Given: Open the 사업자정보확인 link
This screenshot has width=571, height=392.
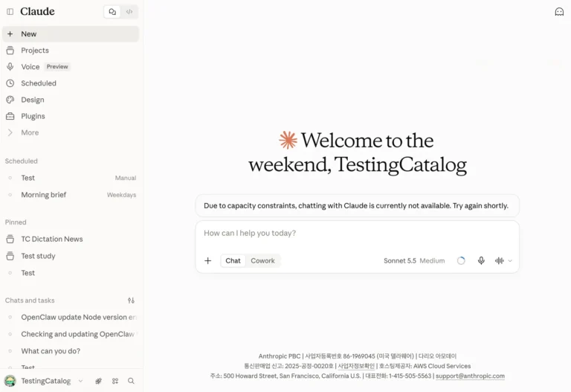Looking at the screenshot, I should [356, 366].
